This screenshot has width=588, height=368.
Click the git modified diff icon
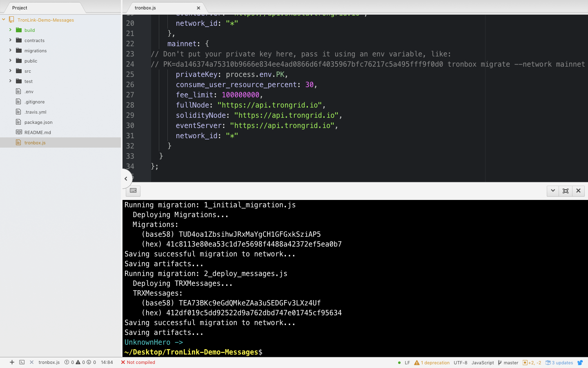(x=525, y=363)
